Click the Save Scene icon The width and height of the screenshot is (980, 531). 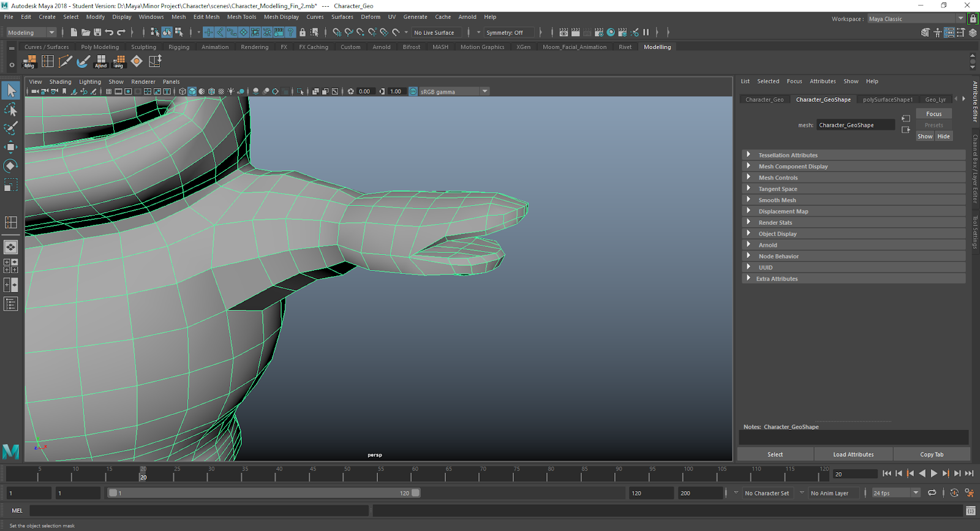click(97, 32)
